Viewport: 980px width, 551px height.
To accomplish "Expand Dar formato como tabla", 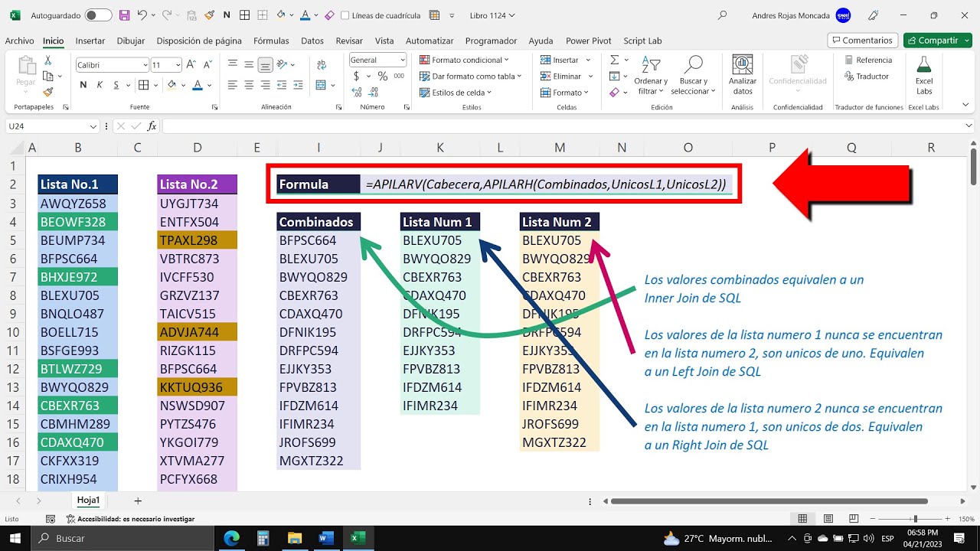I will (x=470, y=76).
